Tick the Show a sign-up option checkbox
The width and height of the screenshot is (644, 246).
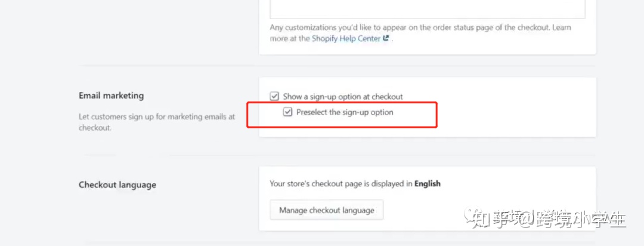tap(274, 96)
